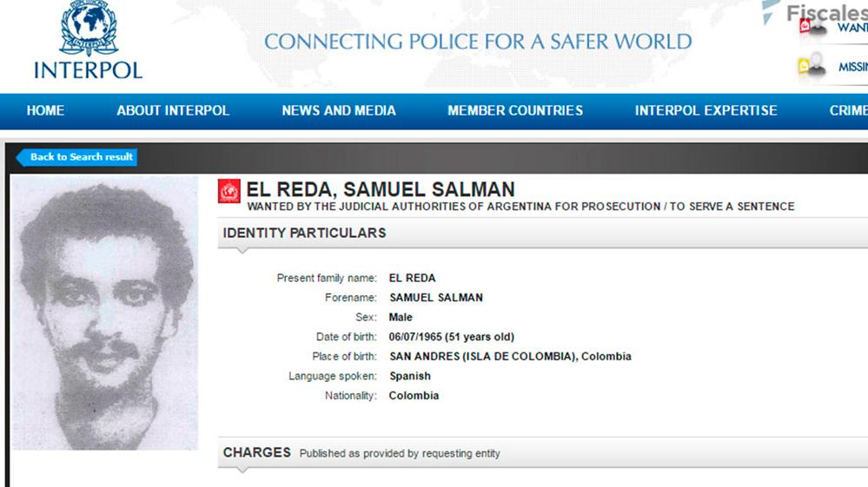Click the yellow Missing persons icon
Image resolution: width=868 pixels, height=487 pixels.
[x=812, y=67]
